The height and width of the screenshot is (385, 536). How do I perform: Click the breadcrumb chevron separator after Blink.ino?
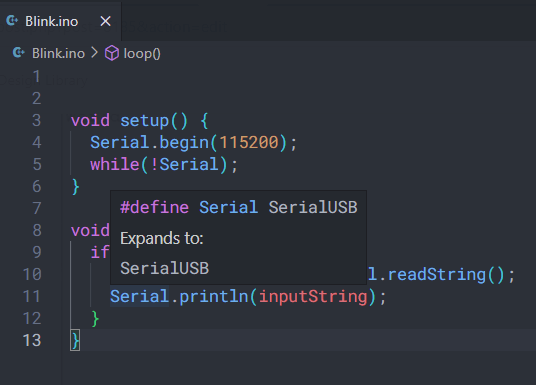click(94, 53)
